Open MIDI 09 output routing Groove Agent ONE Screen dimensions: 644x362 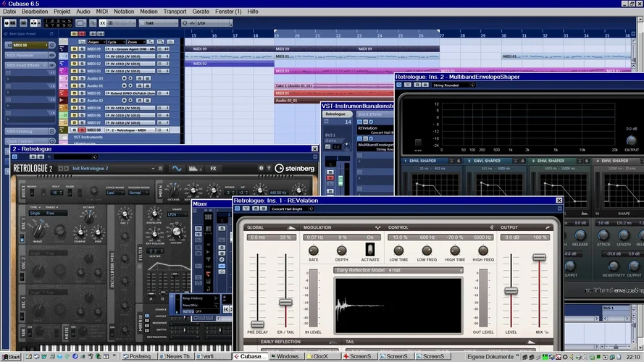(x=130, y=49)
